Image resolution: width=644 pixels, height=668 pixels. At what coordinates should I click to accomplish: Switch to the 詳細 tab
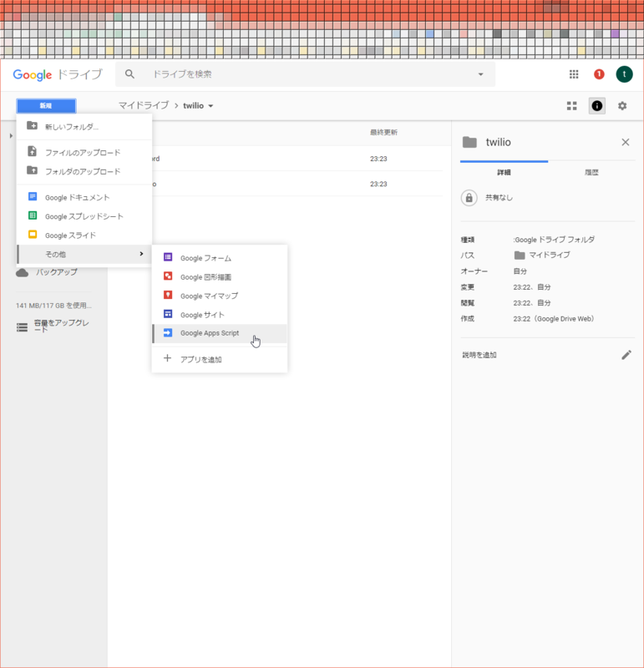[504, 172]
